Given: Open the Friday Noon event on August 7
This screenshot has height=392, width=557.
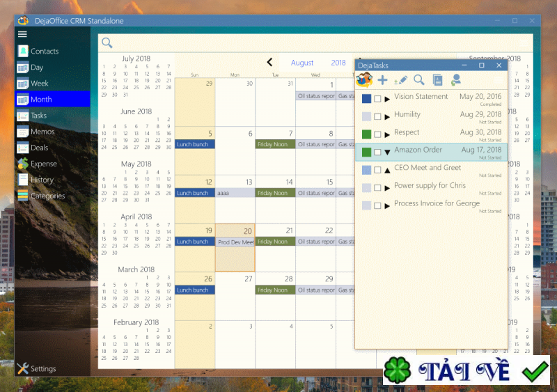Looking at the screenshot, I should (275, 144).
